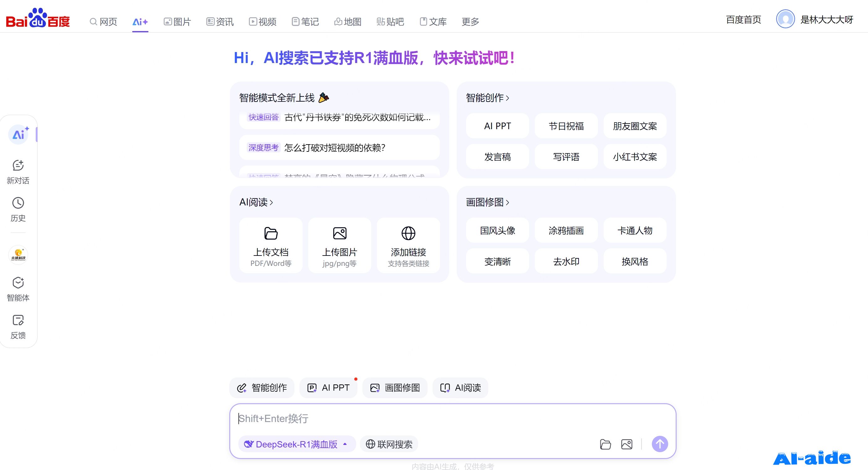Open the 贴吧 tab
Viewport: 868px width, 470px height.
tap(390, 22)
